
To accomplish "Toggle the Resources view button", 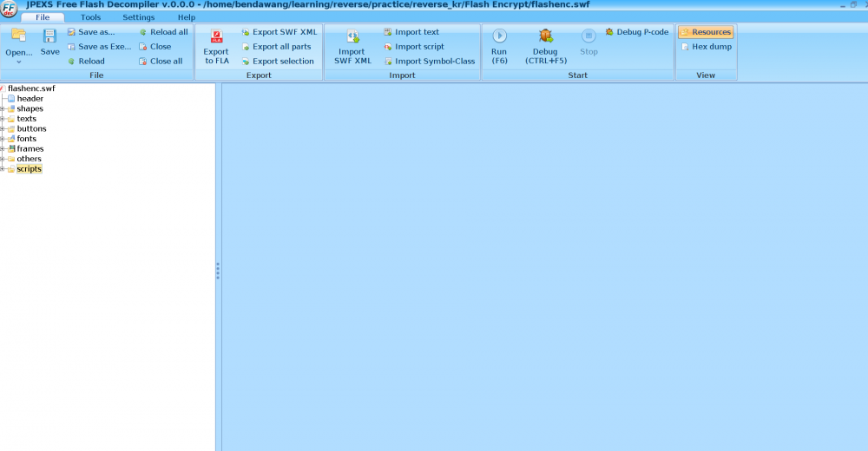I will 706,32.
